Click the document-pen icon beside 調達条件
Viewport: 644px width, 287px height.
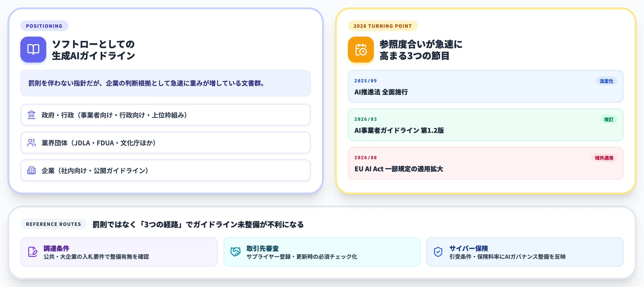click(x=33, y=252)
